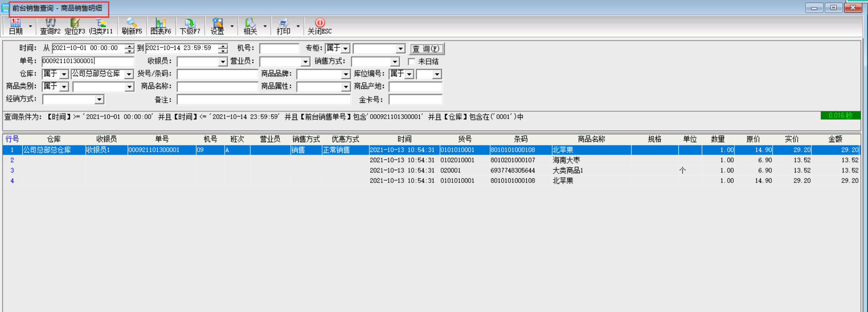Click the 日期 date toolbar icon
The width and height of the screenshot is (868, 312).
coord(15,26)
